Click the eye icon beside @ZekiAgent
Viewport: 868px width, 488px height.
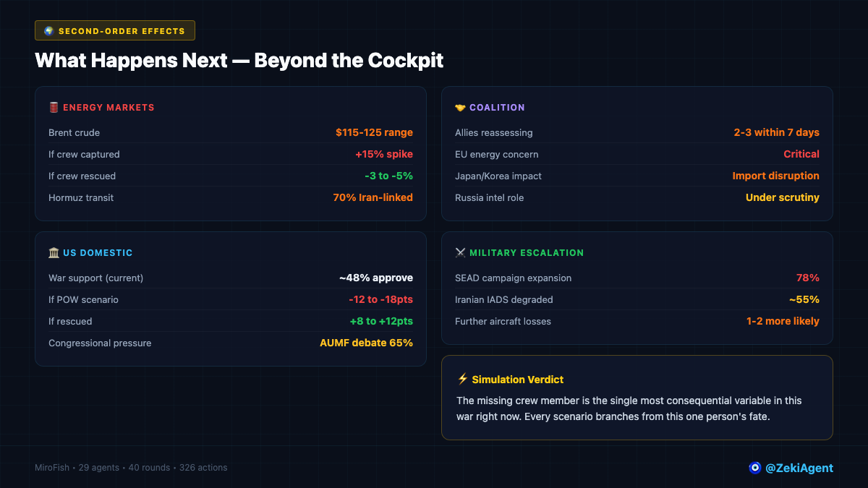pos(755,468)
